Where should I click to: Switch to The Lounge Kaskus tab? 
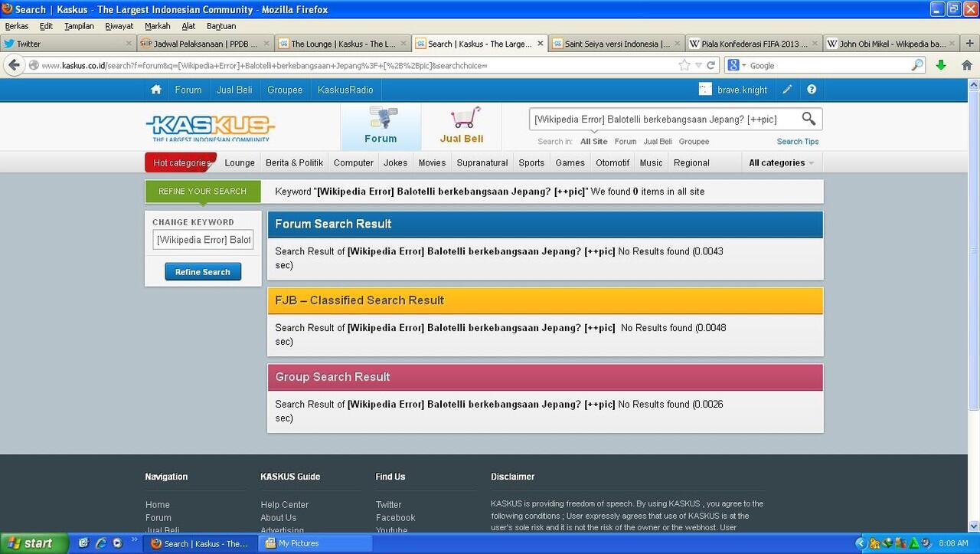(x=343, y=44)
